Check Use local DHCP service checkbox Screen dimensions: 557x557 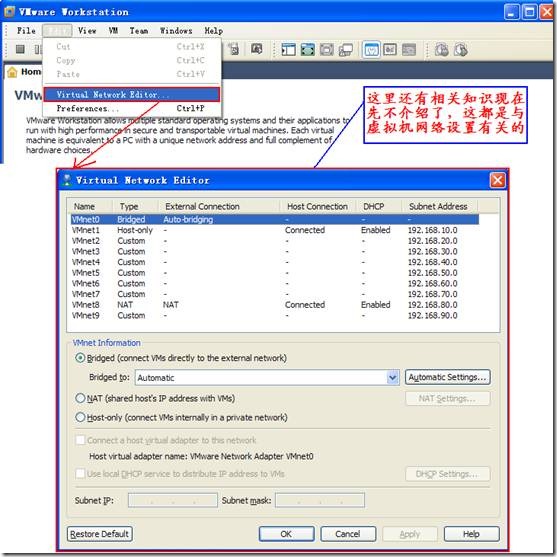coord(81,474)
